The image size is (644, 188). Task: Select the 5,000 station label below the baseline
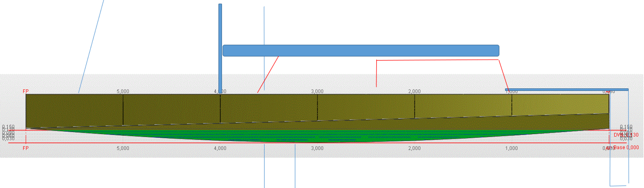click(123, 148)
